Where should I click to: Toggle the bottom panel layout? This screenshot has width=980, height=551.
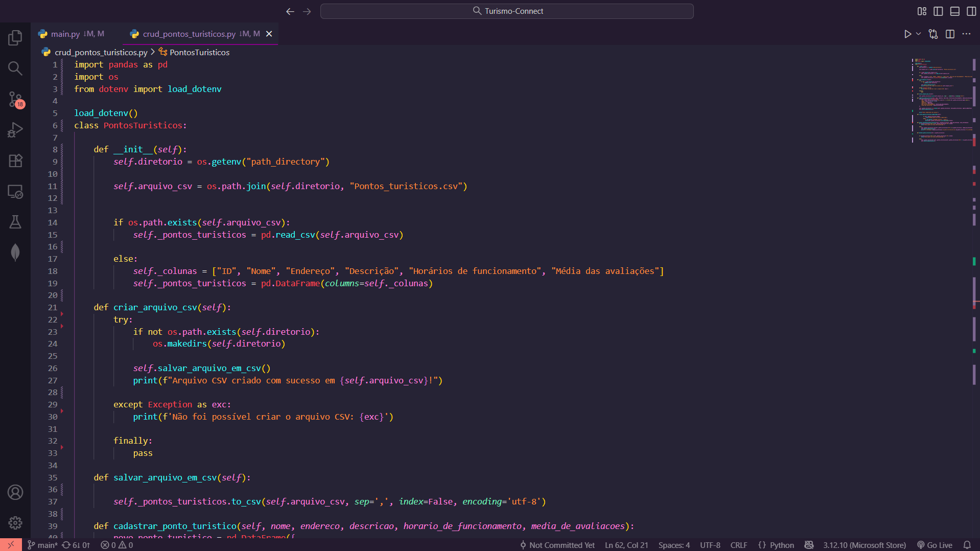pos(954,11)
